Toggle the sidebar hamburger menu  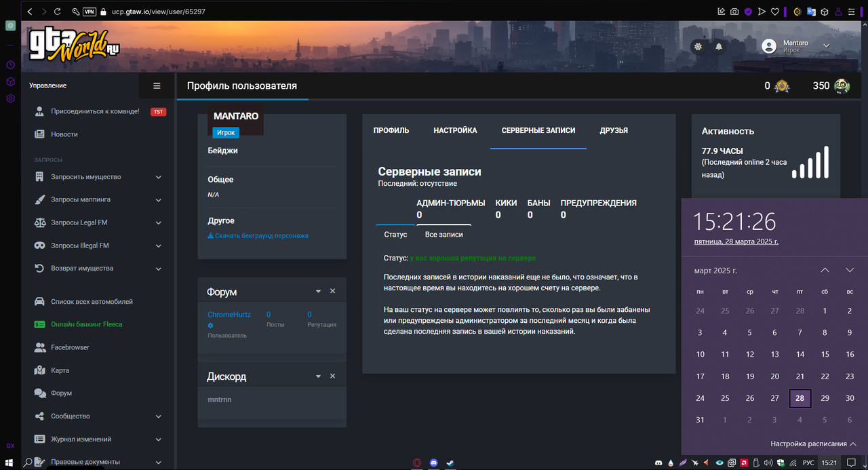click(x=157, y=85)
